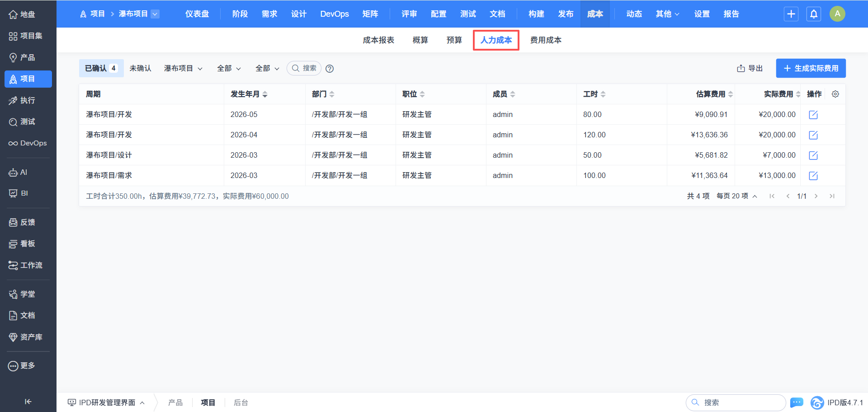Click the ZenTao logo in footer
Image resolution: width=868 pixels, height=412 pixels.
[817, 403]
